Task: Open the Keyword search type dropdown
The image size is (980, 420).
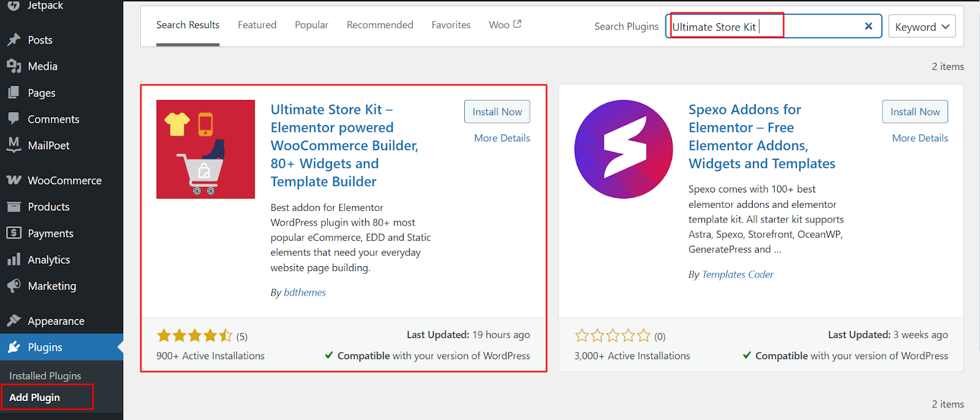Action: pos(922,26)
